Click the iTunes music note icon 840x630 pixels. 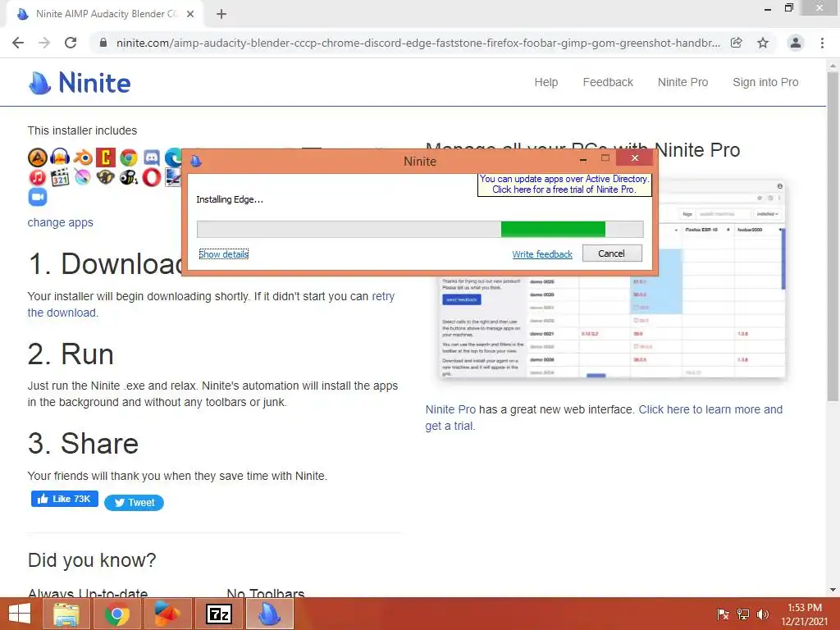tap(38, 177)
